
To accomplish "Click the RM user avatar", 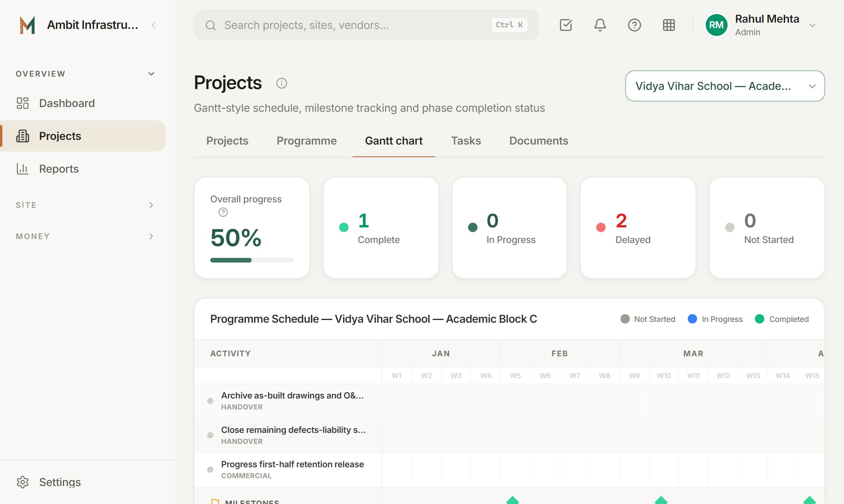I will tap(716, 25).
